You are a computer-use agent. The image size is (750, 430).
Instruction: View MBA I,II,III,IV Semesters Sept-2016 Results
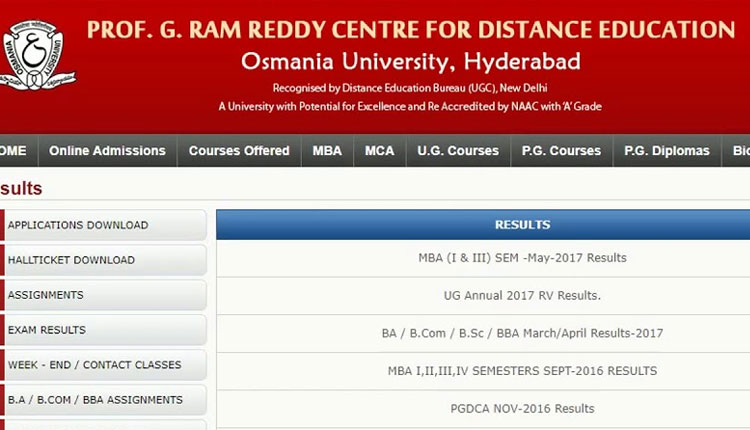[x=522, y=371]
